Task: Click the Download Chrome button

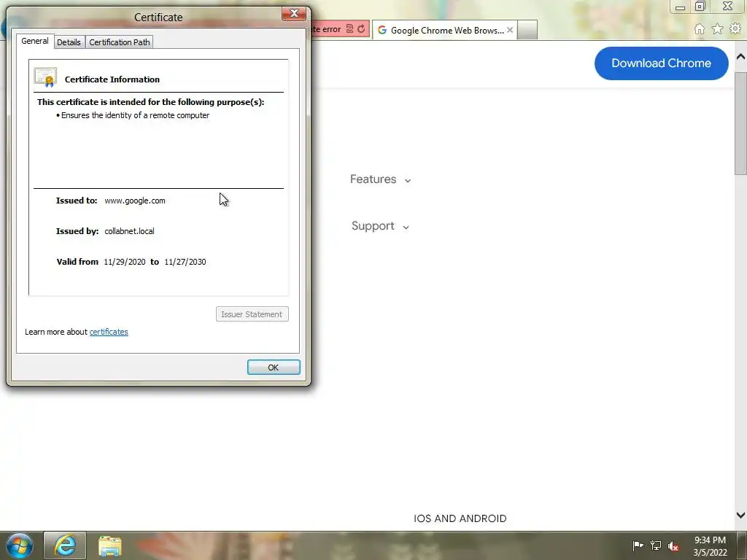Action: (x=661, y=63)
